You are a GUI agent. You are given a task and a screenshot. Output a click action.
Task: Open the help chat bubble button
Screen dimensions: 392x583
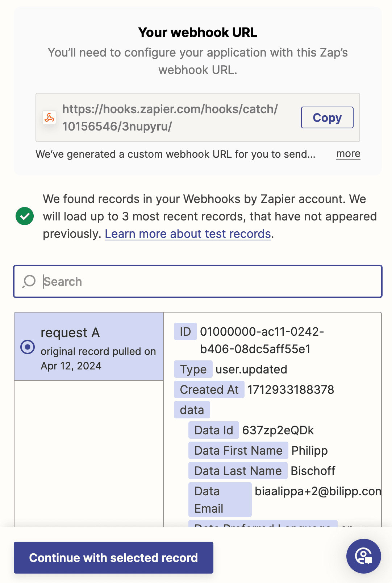tap(363, 556)
